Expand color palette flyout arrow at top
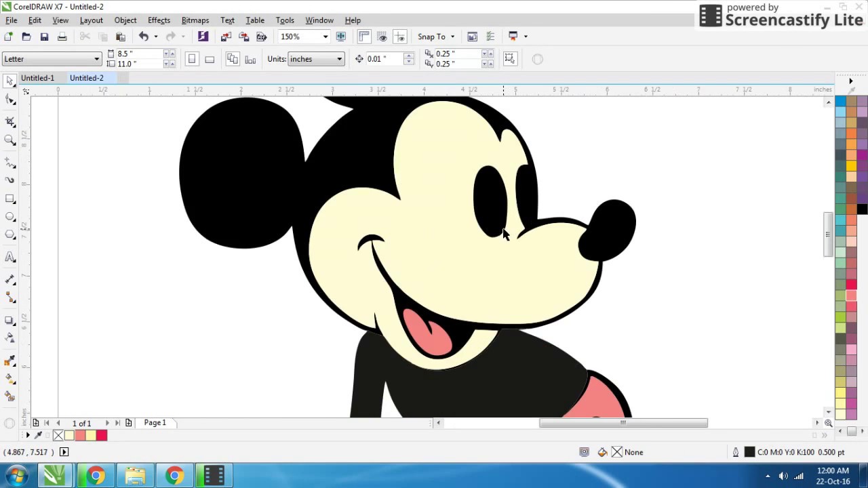The width and height of the screenshot is (868, 488). [851, 81]
